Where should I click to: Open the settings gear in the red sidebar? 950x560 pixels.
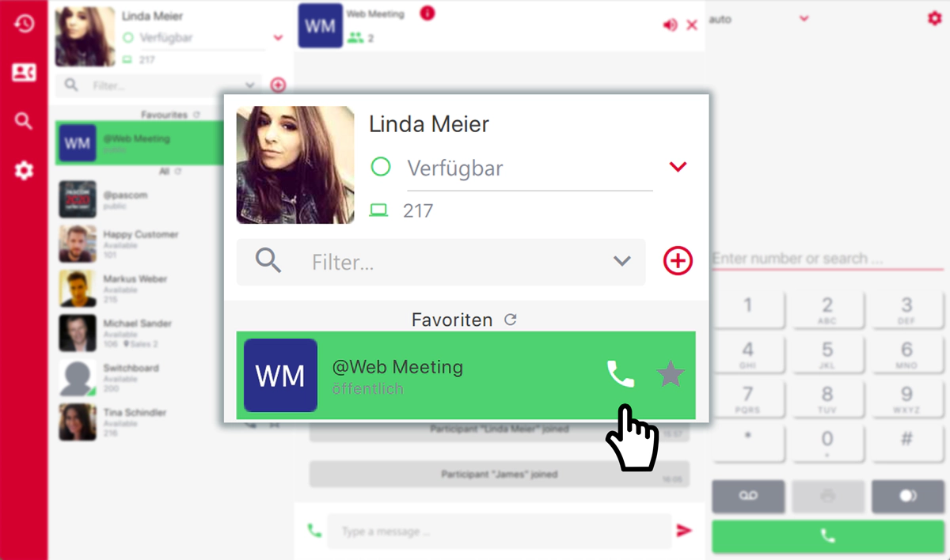[24, 170]
